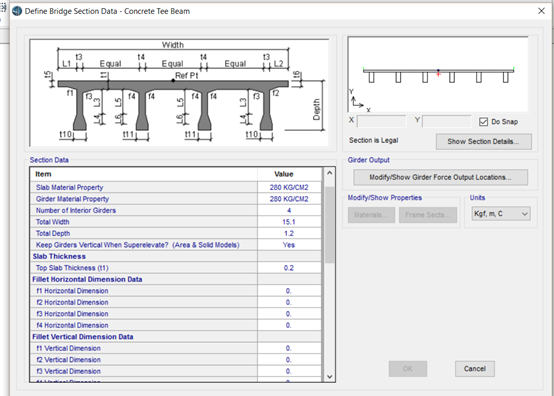554x396 pixels.
Task: Open the Units dropdown showing Kgf, m, C
Action: pos(501,214)
